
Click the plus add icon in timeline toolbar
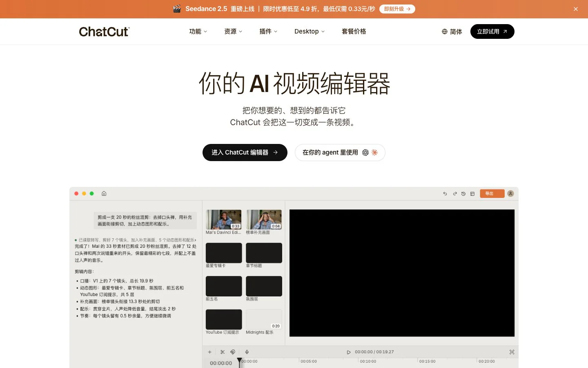click(x=210, y=352)
